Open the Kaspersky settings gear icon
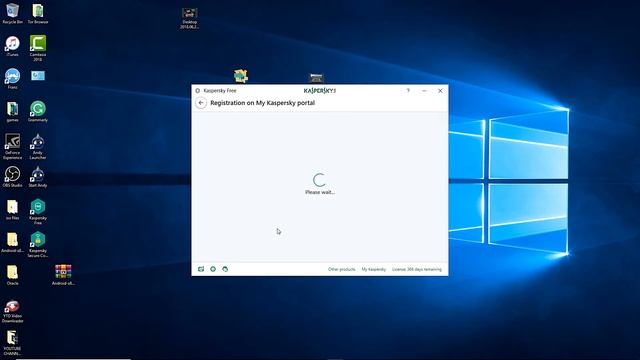Viewport: 640px width, 360px height. (213, 269)
